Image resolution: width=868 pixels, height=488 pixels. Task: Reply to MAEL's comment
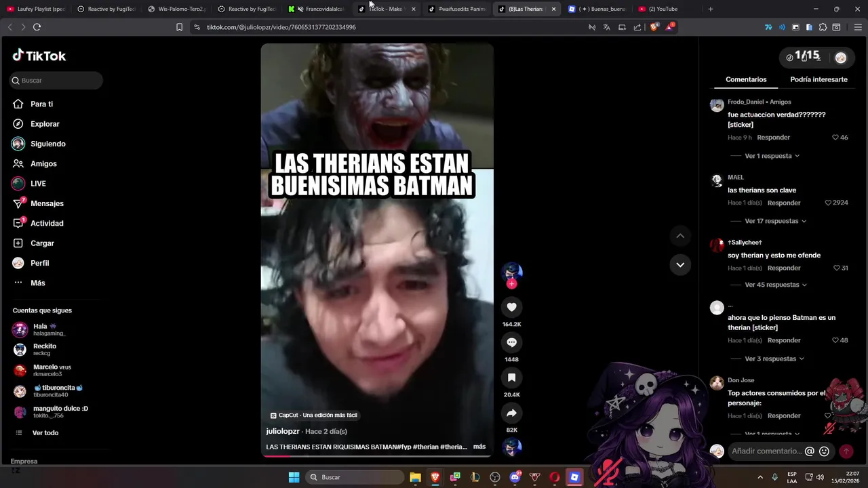784,203
